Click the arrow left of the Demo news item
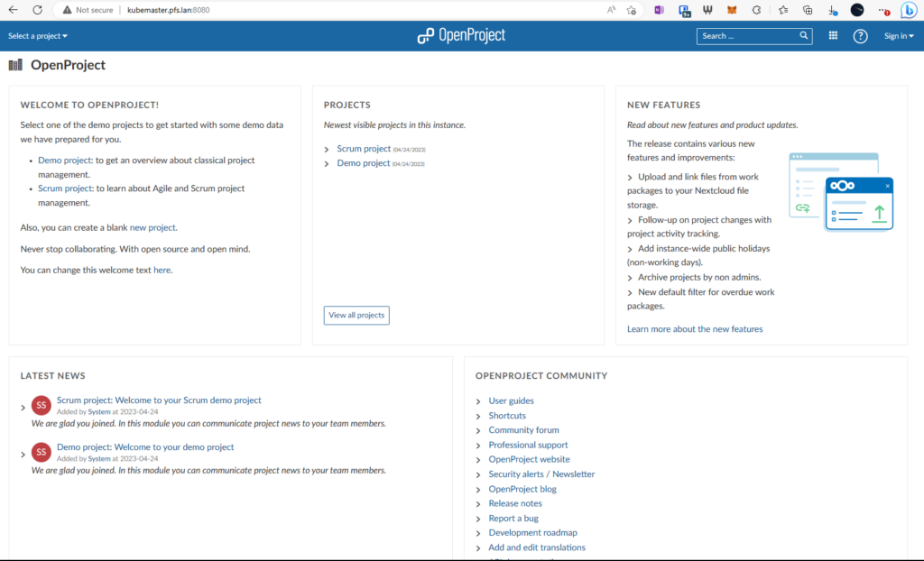 23,455
